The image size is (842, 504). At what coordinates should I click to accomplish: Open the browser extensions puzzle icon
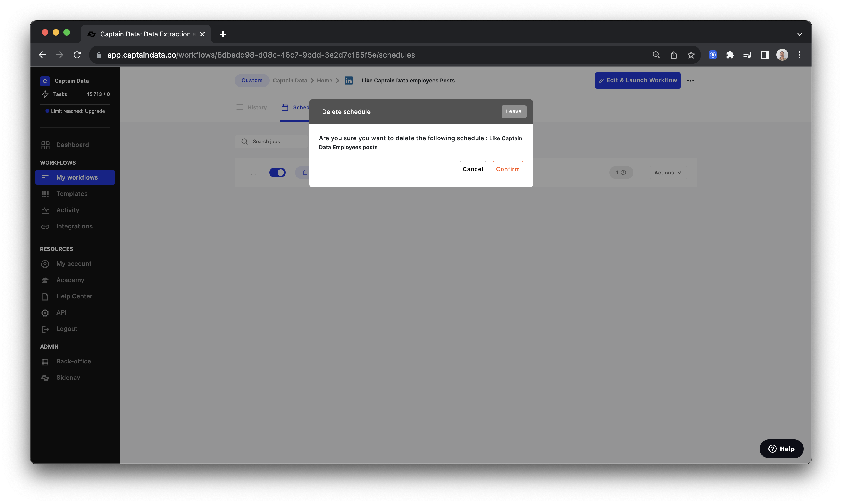point(730,55)
